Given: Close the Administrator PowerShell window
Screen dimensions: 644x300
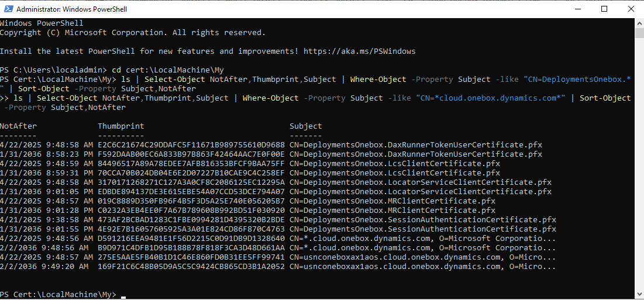Looking at the screenshot, I should click(x=629, y=9).
